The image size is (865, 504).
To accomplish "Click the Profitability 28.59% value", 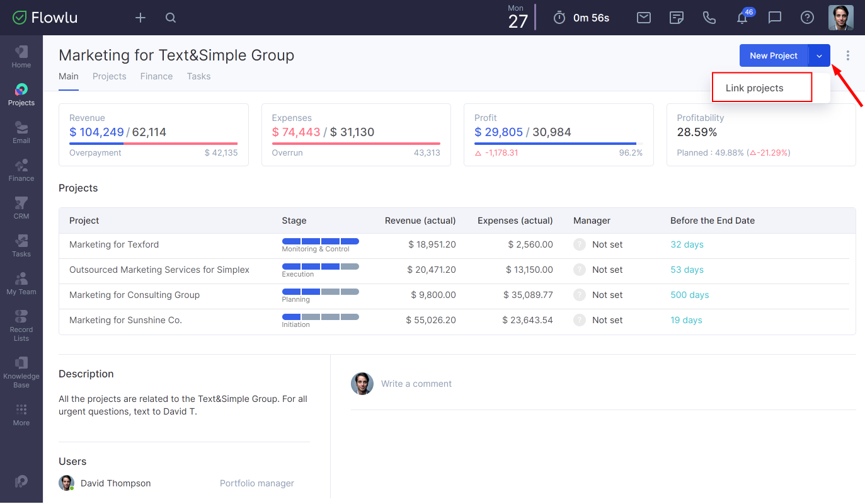I will pyautogui.click(x=697, y=132).
